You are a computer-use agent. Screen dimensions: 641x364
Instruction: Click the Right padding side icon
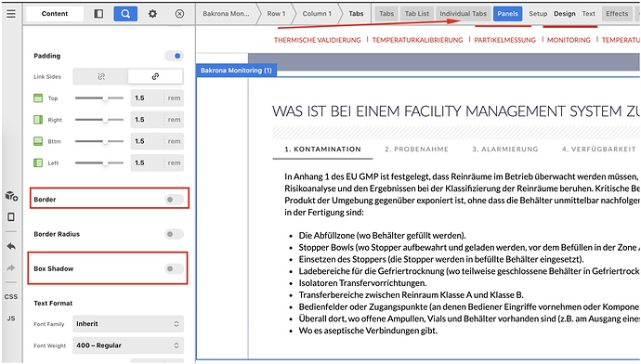click(38, 120)
